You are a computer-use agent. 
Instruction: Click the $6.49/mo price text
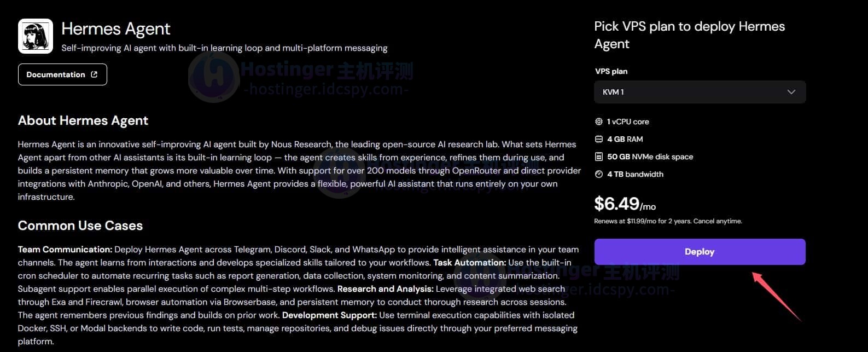(x=625, y=204)
